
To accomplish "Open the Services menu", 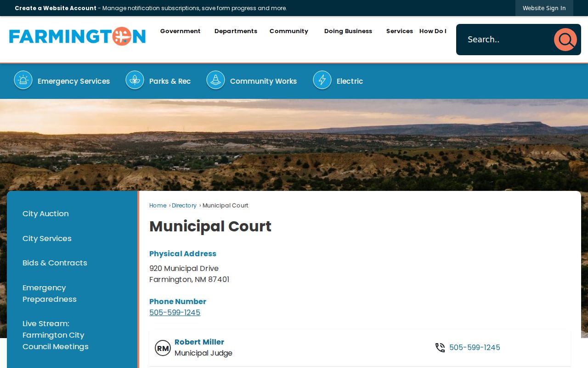I will pyautogui.click(x=399, y=31).
